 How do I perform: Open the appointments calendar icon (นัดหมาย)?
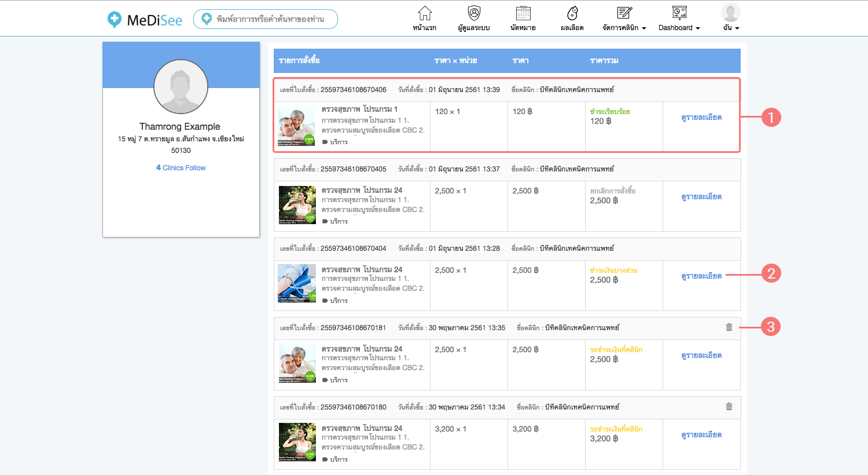click(x=523, y=14)
